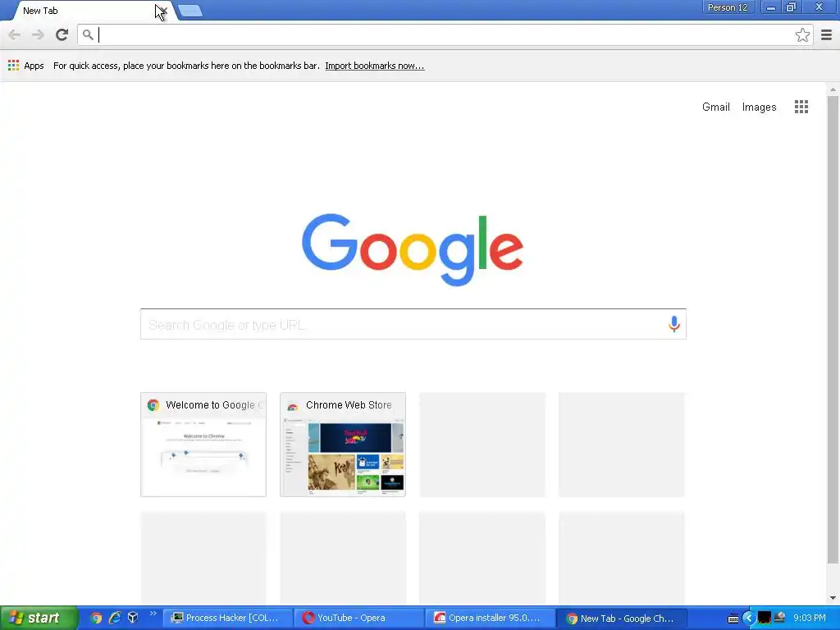
Task: Expand quick launch overflow chevron
Action: (153, 614)
